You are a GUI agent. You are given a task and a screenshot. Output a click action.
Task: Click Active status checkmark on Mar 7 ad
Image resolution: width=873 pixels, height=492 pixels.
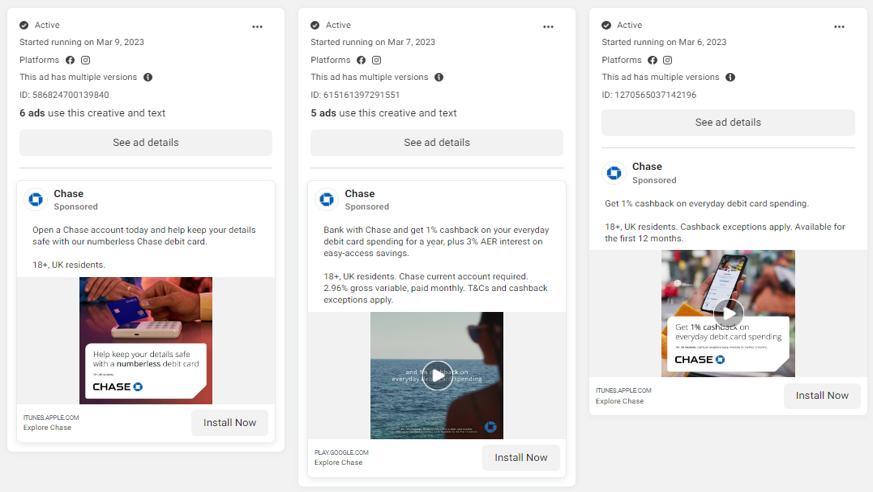[x=315, y=25]
